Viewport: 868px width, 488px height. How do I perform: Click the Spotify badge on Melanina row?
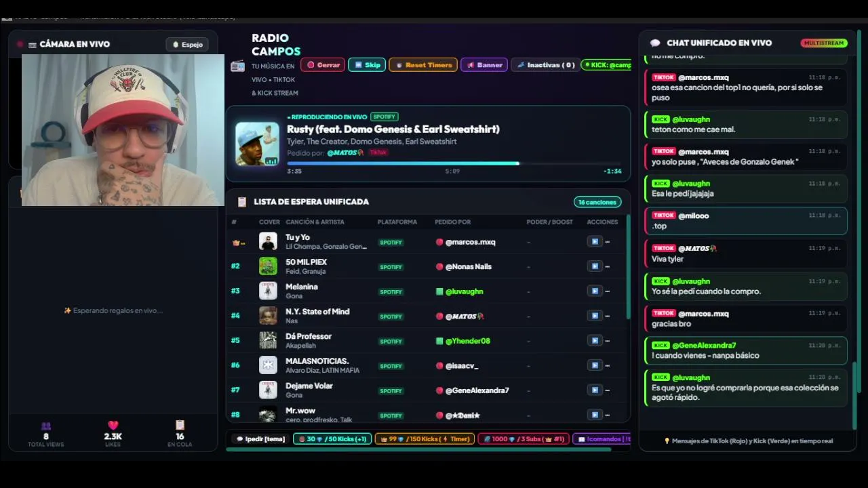pyautogui.click(x=391, y=292)
